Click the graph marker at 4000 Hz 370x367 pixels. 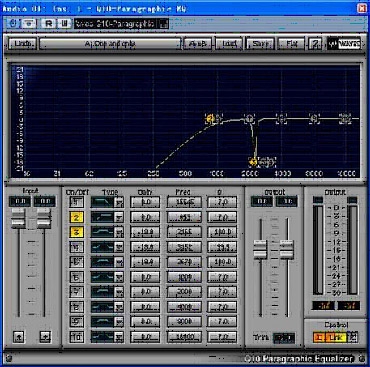tap(282, 118)
